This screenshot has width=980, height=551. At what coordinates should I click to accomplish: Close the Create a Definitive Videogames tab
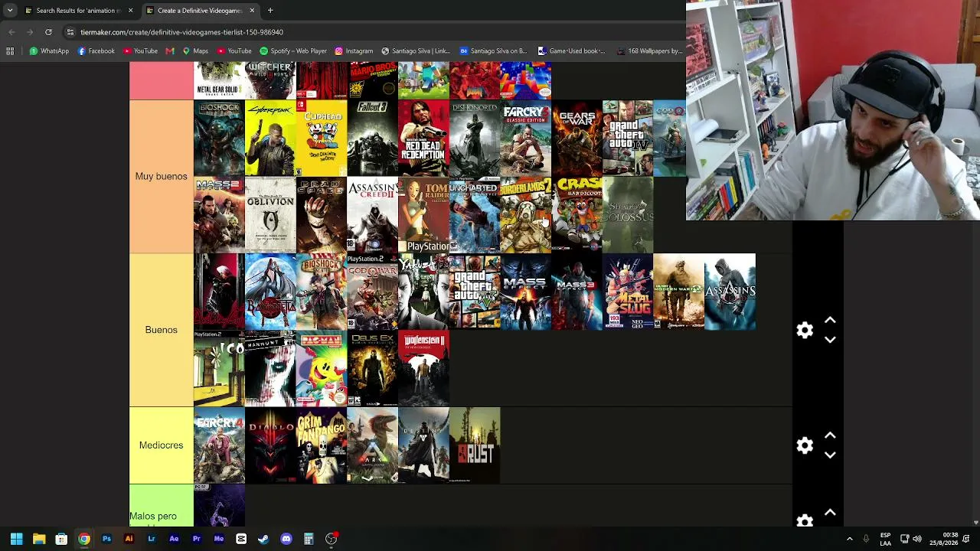click(x=251, y=11)
